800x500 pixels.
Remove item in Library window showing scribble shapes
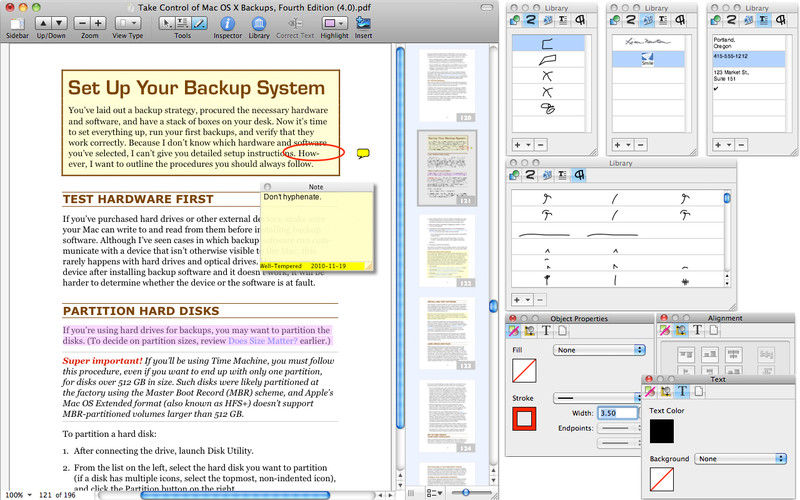point(540,145)
